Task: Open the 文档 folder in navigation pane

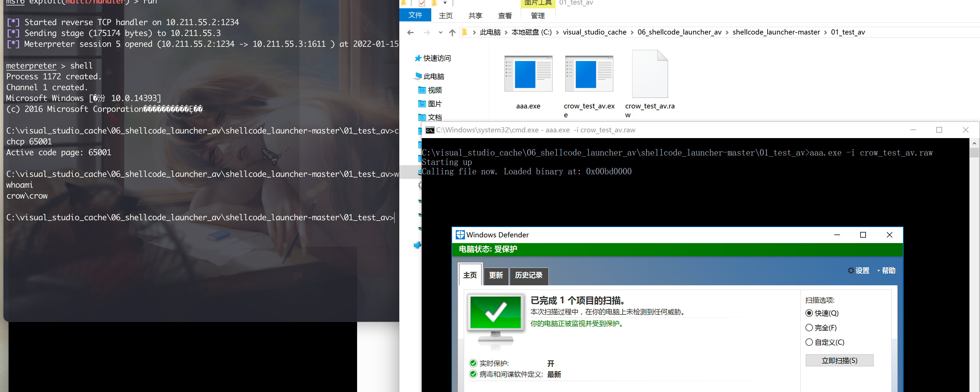Action: click(x=430, y=117)
